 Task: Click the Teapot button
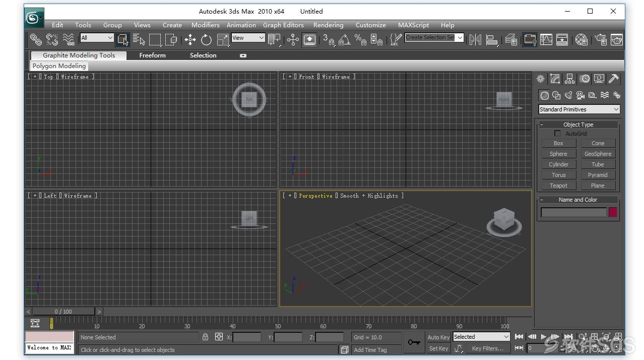558,186
